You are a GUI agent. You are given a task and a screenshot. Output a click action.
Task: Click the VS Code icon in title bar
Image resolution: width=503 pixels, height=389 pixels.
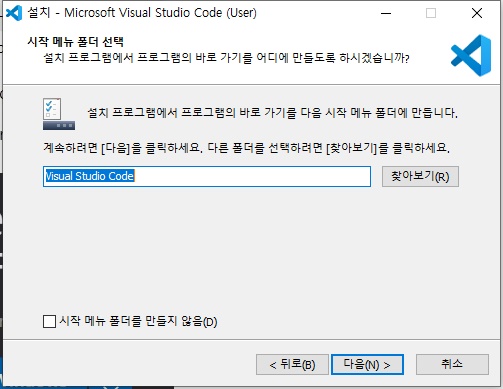point(14,13)
